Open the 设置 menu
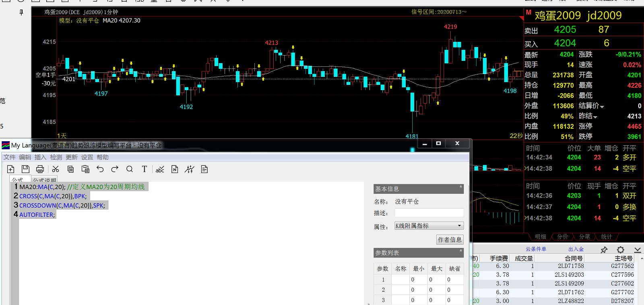 [x=87, y=157]
